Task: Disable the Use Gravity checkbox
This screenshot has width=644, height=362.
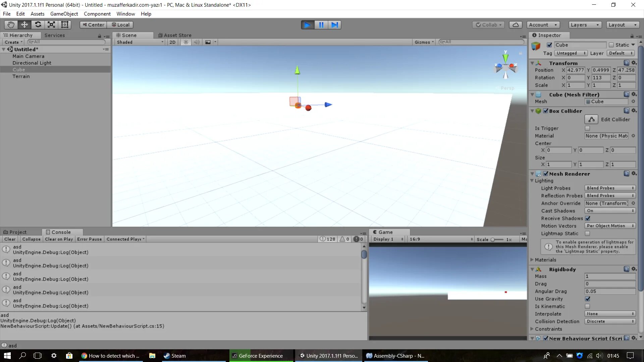Action: click(x=588, y=299)
